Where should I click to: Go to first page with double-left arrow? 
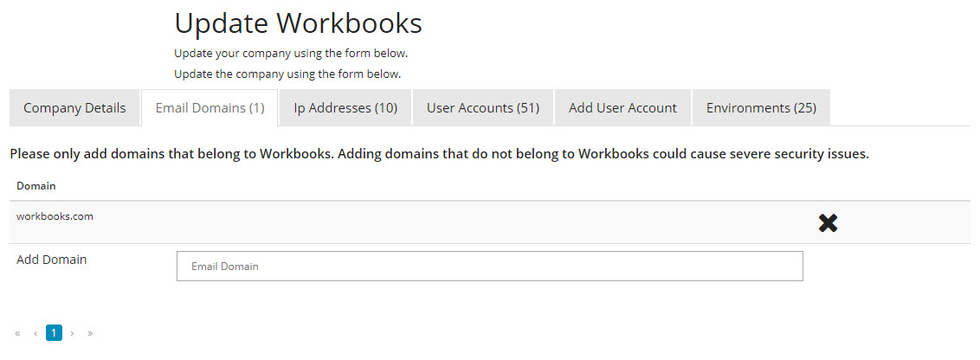[x=17, y=333]
